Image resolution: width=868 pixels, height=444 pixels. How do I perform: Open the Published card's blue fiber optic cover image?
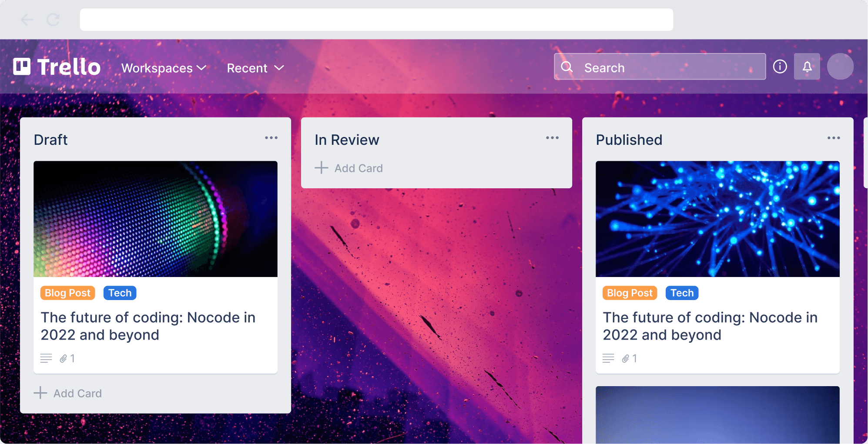(x=717, y=219)
